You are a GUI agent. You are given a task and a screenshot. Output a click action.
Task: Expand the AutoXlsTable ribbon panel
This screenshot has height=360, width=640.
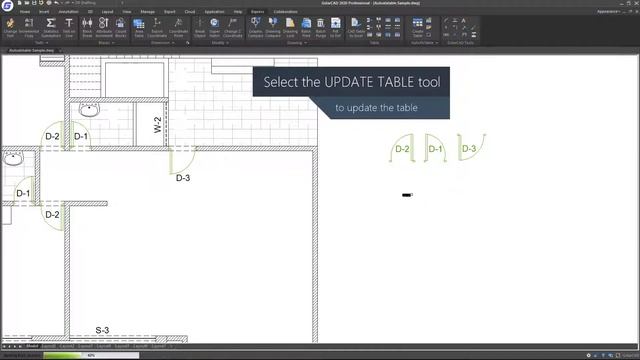(424, 42)
